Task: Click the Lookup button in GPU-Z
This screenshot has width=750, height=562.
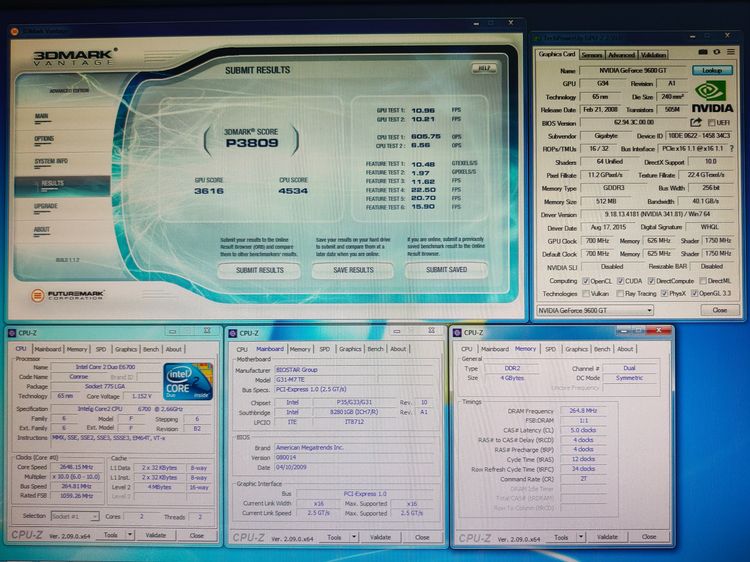Action: 712,70
